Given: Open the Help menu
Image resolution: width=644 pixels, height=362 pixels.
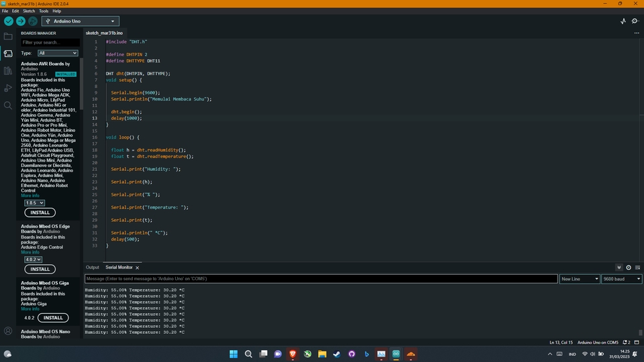Looking at the screenshot, I should tap(56, 11).
